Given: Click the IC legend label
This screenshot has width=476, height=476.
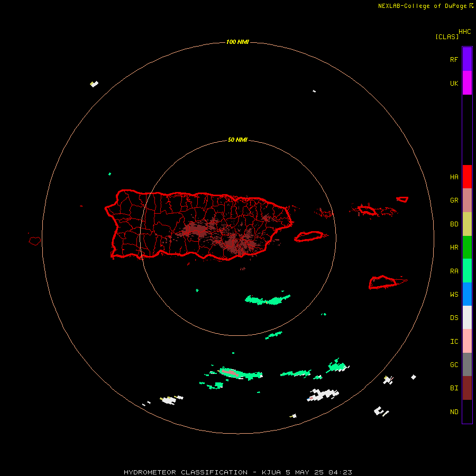Looking at the screenshot, I should pyautogui.click(x=454, y=342).
